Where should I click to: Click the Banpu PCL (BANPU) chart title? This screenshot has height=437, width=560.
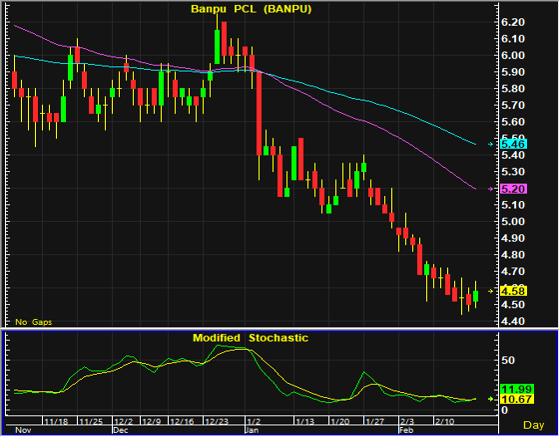[251, 9]
